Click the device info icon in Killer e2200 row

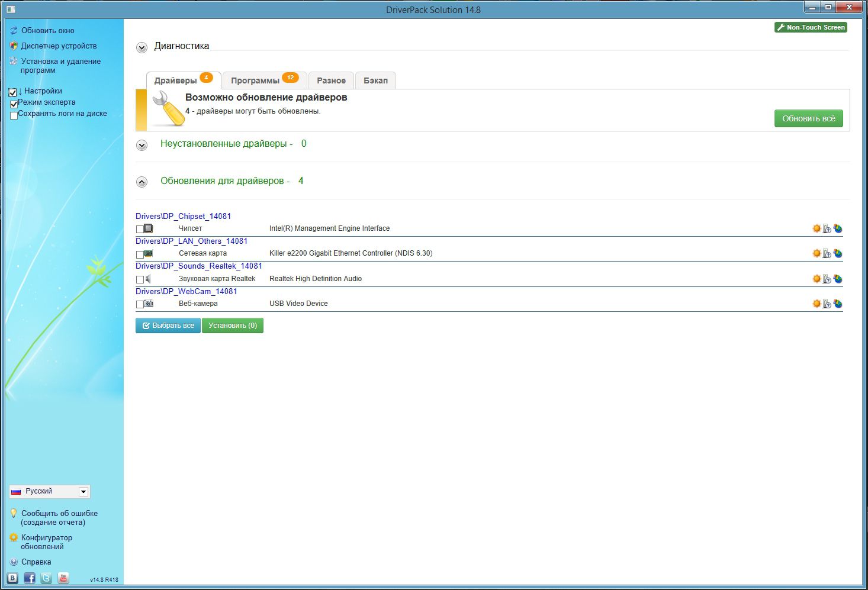click(827, 253)
